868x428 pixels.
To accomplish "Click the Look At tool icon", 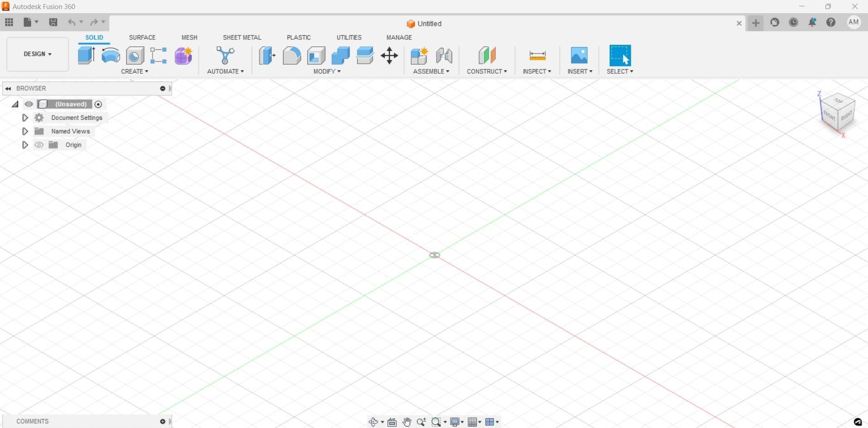I will click(392, 422).
